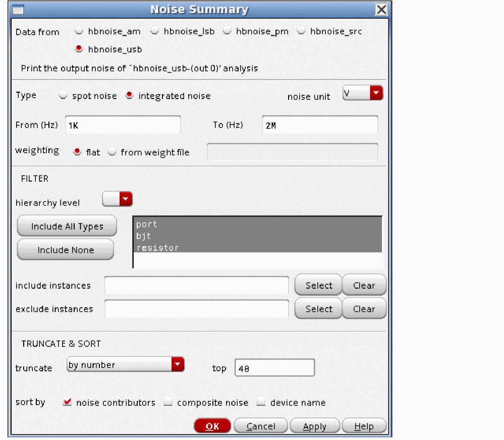The width and height of the screenshot is (504, 440).
Task: Select the bjt entry in filter list
Action: point(144,236)
